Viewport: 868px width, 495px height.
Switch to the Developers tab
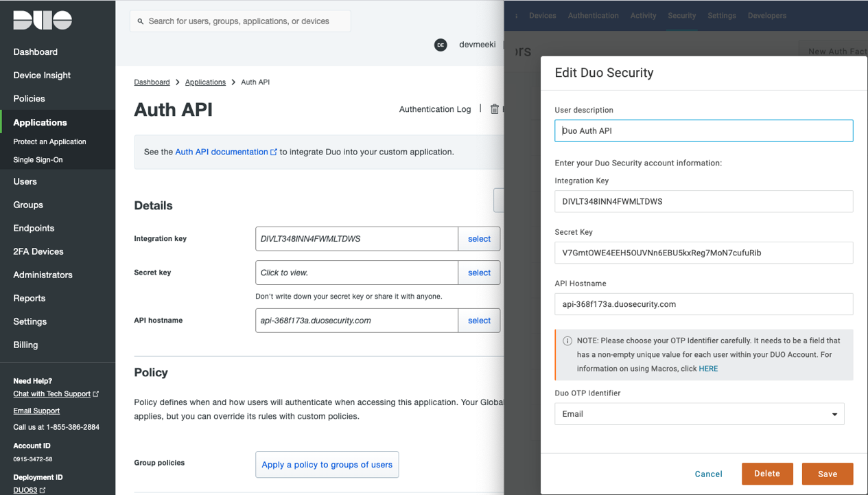pyautogui.click(x=766, y=15)
